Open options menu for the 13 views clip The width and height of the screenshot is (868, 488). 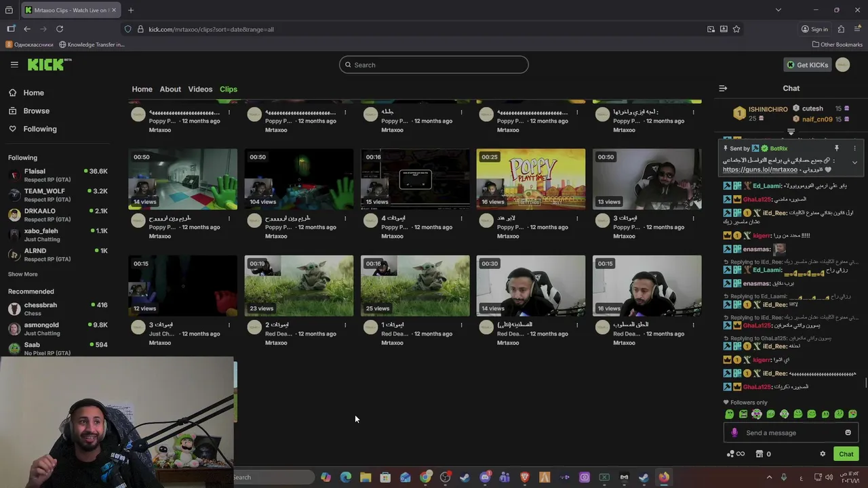(693, 218)
